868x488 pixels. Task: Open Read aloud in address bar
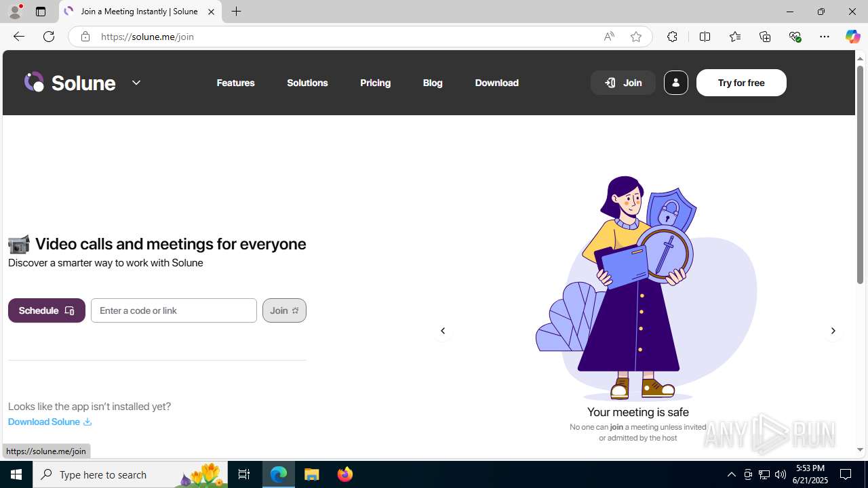[609, 37]
